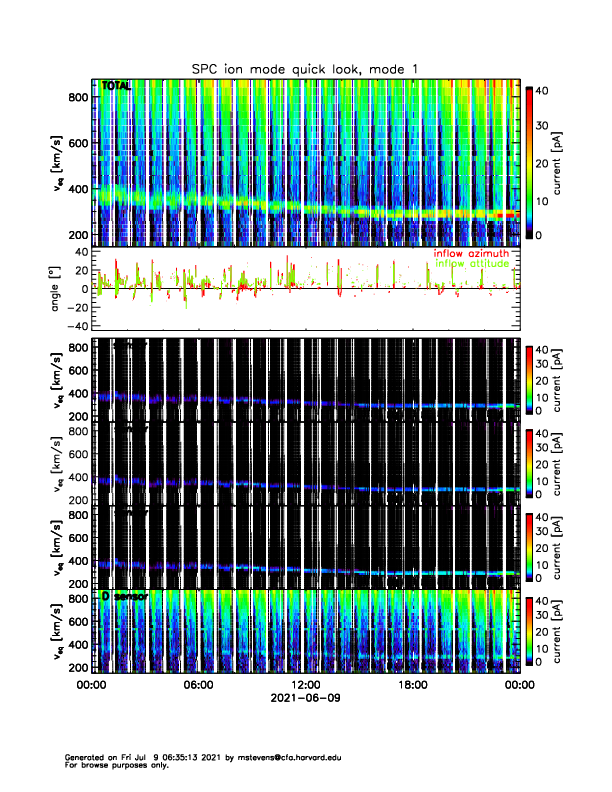Click the date label 2021-06-09

click(305, 698)
